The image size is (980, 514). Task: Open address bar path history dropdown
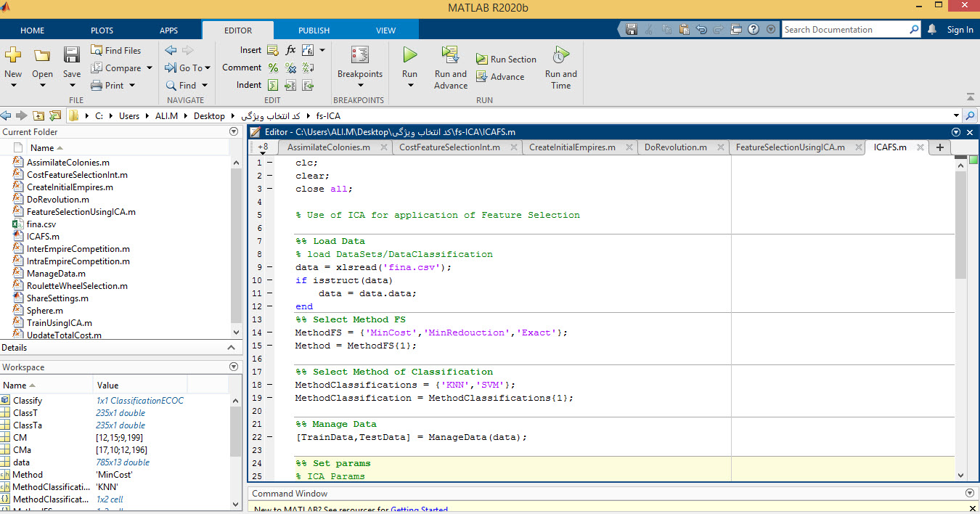956,115
